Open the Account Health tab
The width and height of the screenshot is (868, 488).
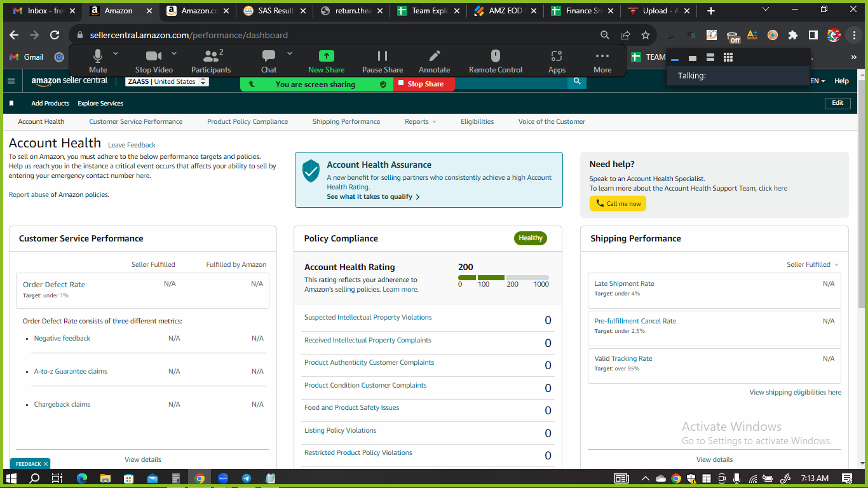(x=41, y=121)
